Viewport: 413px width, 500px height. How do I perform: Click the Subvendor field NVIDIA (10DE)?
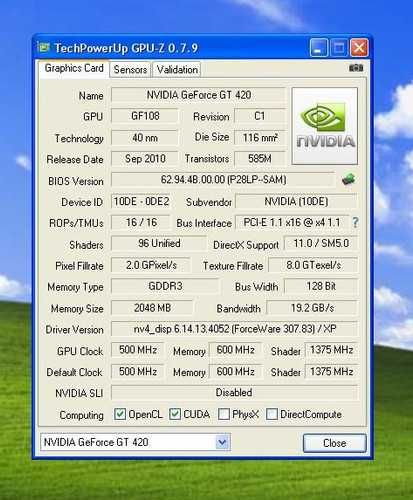click(x=296, y=201)
